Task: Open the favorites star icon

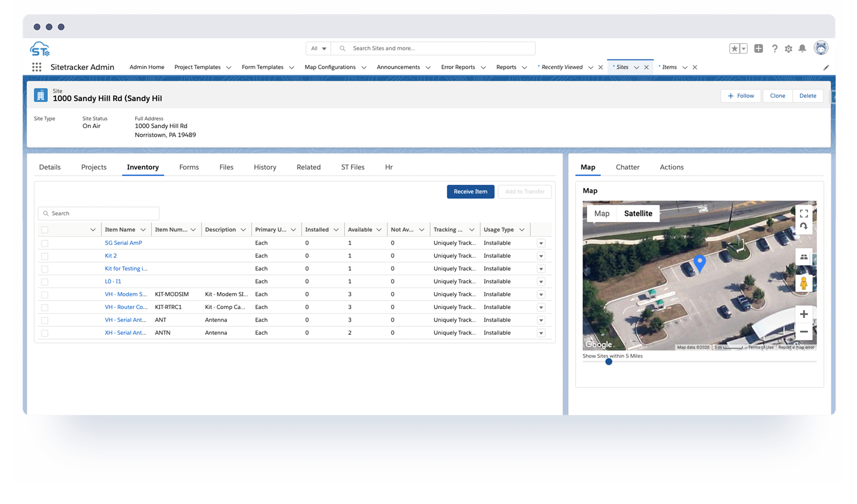Action: (734, 48)
